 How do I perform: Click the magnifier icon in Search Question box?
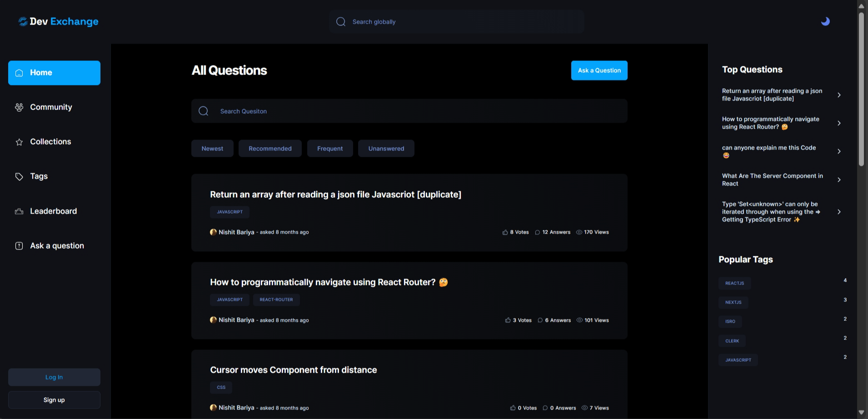pyautogui.click(x=204, y=111)
